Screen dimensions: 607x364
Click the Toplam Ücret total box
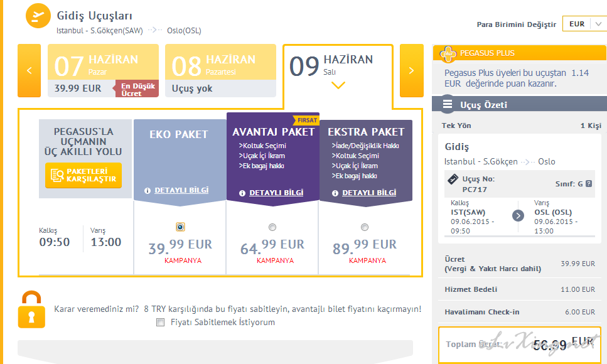coord(520,345)
